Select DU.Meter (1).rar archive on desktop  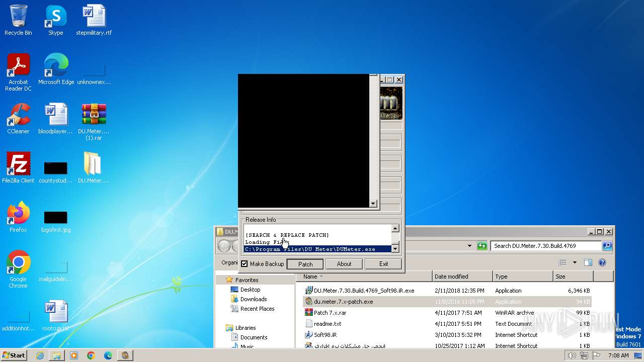click(94, 121)
